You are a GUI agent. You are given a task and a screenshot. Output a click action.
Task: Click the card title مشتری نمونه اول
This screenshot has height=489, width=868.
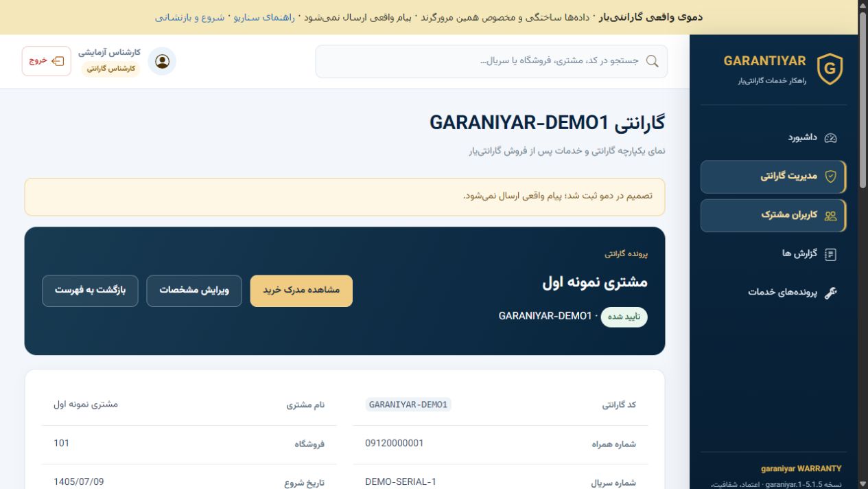pyautogui.click(x=594, y=282)
